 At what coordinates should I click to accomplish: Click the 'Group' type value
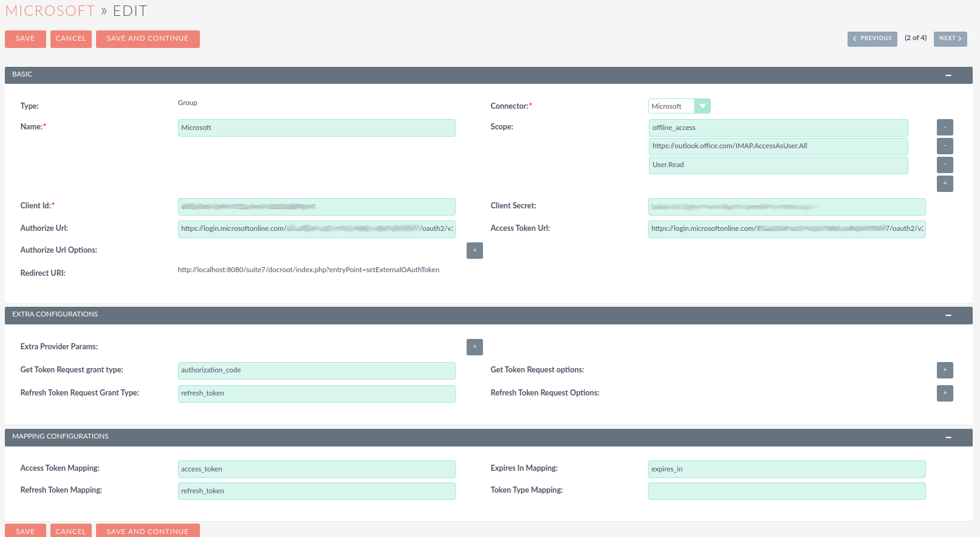click(x=188, y=103)
